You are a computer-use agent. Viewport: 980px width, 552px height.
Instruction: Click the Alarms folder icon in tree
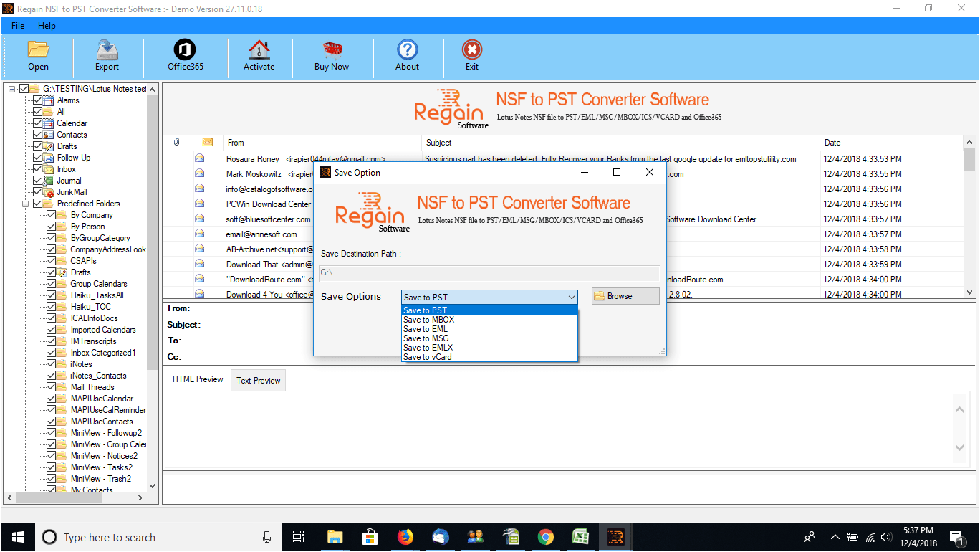[x=49, y=100]
